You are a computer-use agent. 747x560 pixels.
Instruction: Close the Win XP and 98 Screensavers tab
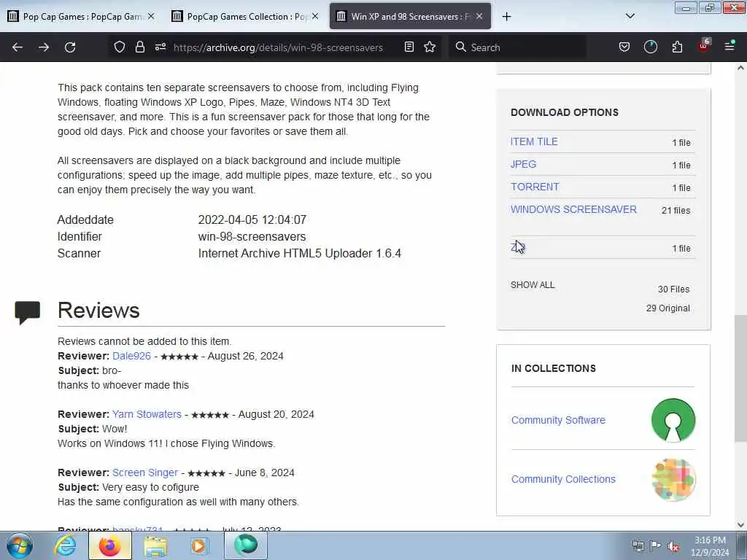[x=479, y=16]
